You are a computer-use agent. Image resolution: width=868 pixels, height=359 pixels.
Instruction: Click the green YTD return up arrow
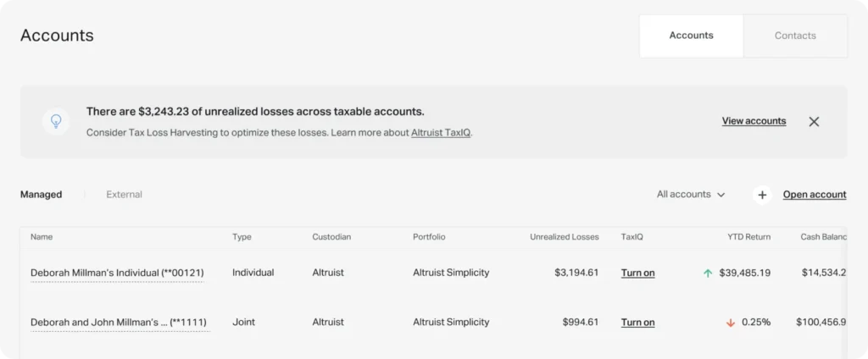(708, 273)
